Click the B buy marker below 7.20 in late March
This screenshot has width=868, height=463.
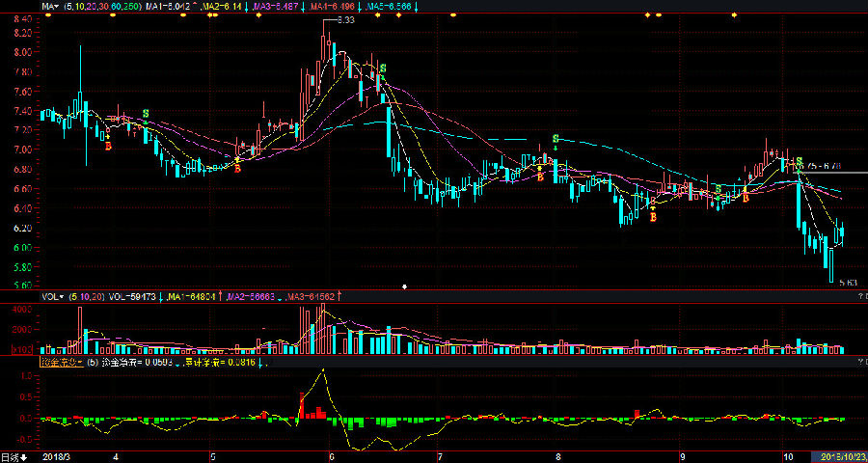click(108, 147)
